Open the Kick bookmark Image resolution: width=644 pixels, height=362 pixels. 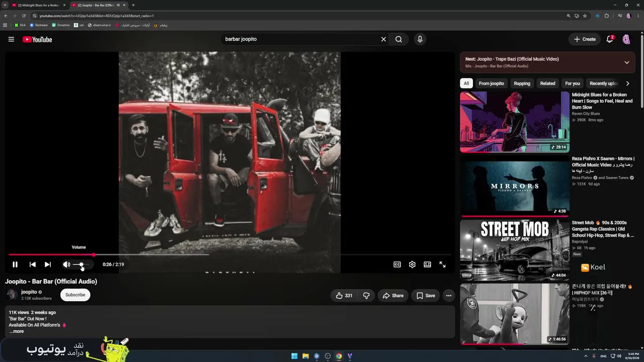pyautogui.click(x=20, y=25)
